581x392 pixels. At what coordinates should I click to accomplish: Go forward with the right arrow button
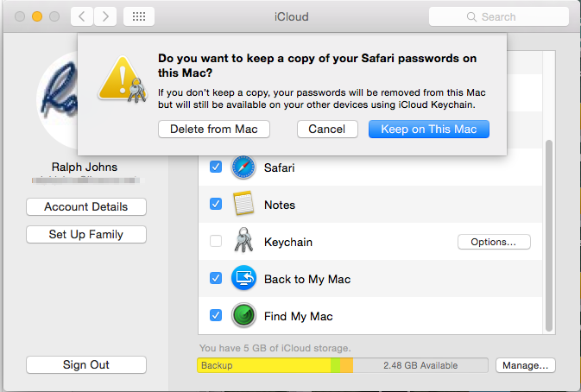(105, 16)
